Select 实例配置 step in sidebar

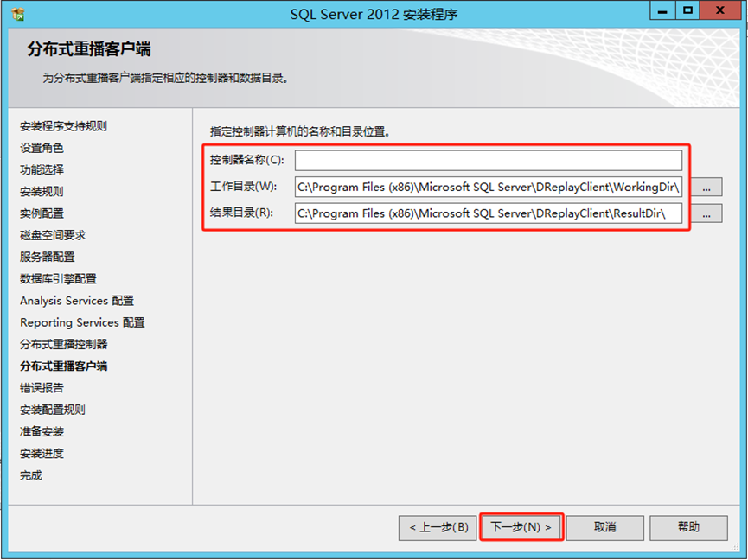click(x=42, y=213)
